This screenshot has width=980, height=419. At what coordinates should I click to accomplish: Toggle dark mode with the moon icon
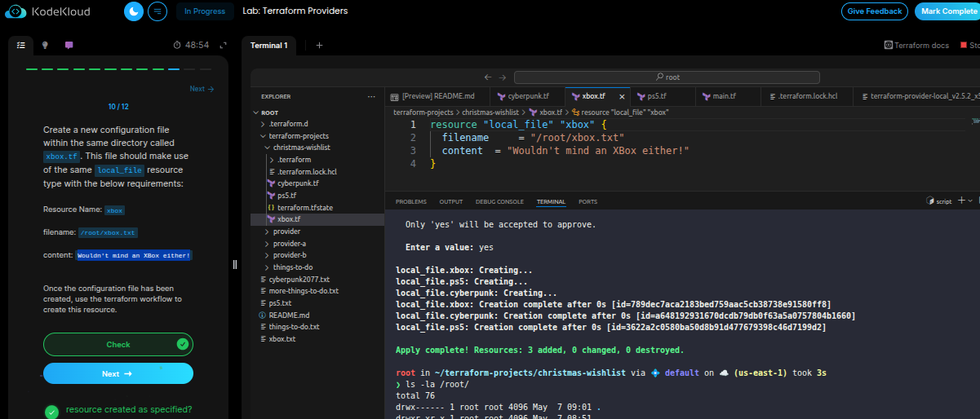(x=134, y=11)
